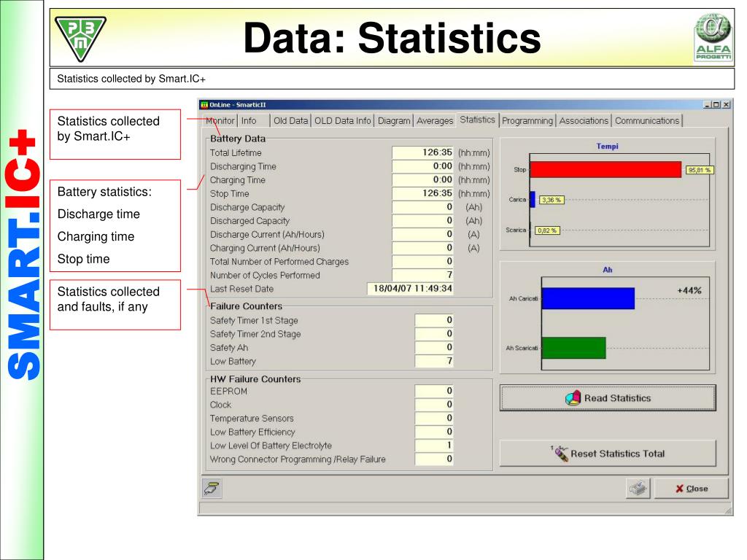Click the green Ah Scaricati bar
The image size is (747, 560).
[573, 348]
